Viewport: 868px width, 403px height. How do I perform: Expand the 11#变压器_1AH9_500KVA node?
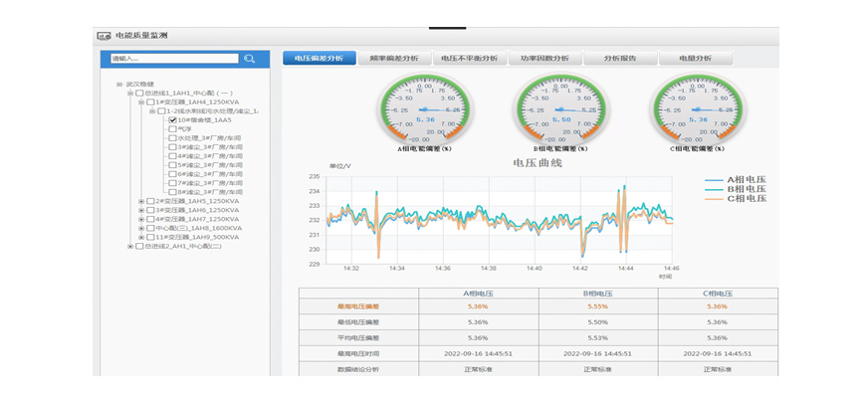coord(141,237)
